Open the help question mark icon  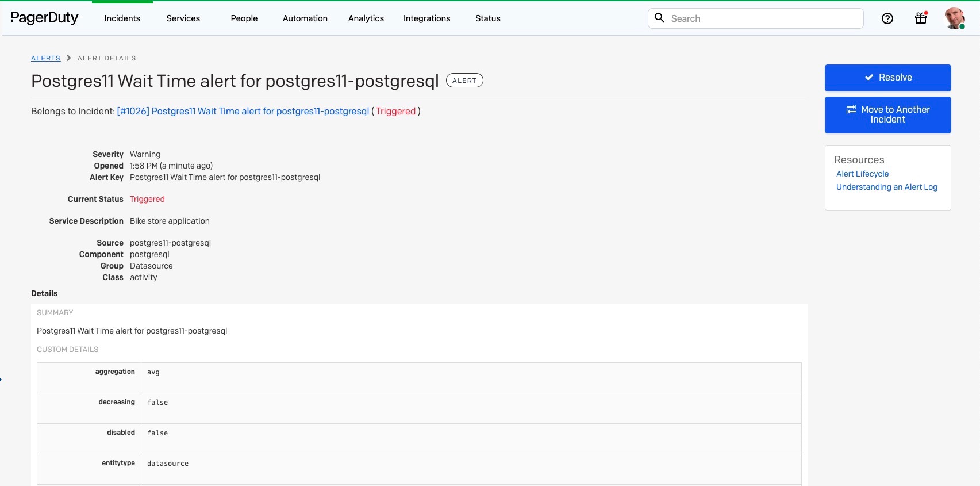(x=887, y=18)
